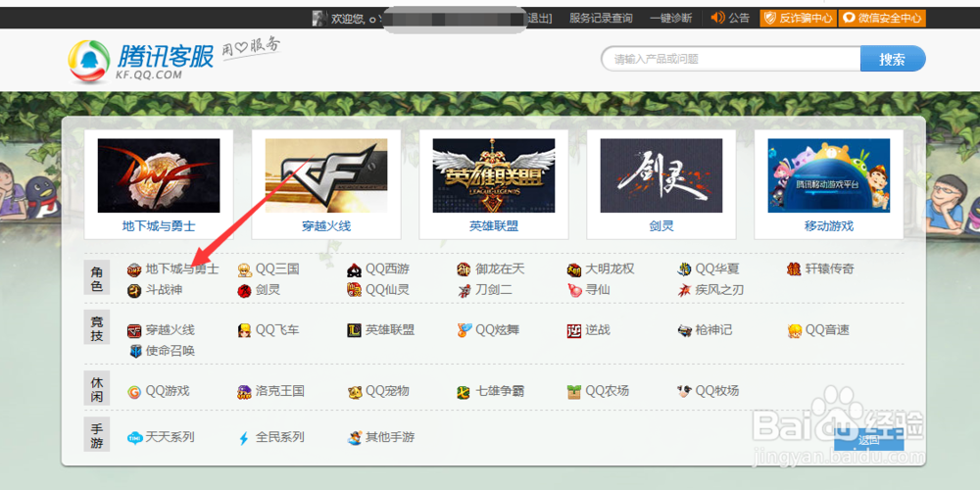Viewport: 980px width, 490px height.
Task: Open 服务记录查询 in top bar
Action: coord(601,18)
